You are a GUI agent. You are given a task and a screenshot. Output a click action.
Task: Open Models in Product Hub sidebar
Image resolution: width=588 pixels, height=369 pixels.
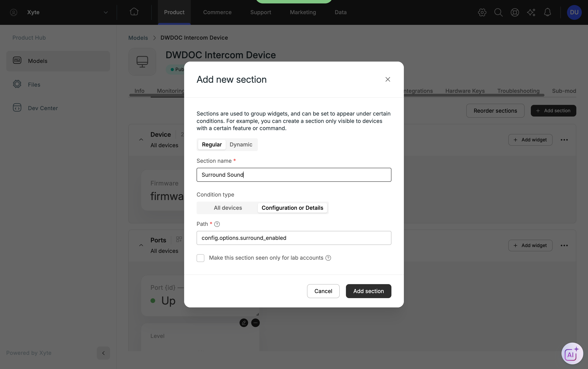58,61
